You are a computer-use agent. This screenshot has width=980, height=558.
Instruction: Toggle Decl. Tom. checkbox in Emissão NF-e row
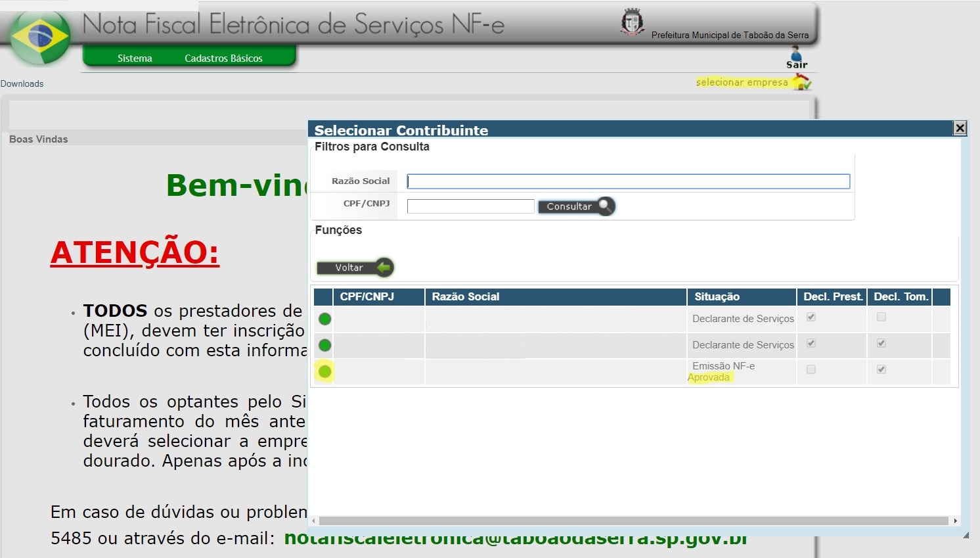click(881, 369)
